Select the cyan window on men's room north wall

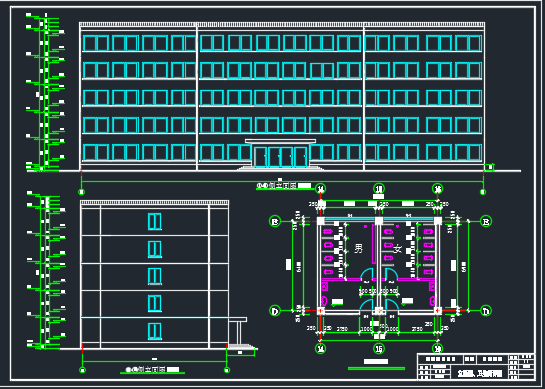[350, 220]
